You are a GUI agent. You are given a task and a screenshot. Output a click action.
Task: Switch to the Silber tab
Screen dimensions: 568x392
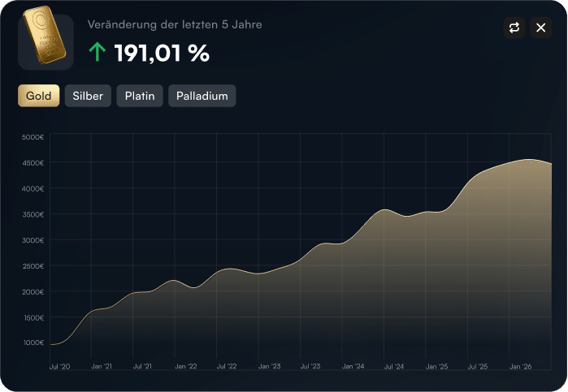[x=88, y=96]
